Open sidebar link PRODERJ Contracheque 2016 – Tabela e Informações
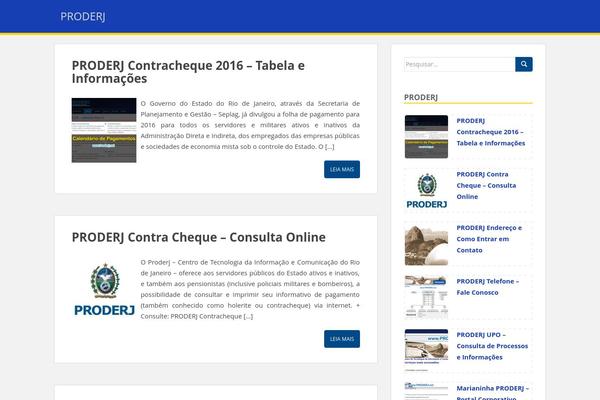This screenshot has width=600, height=400. pos(491,132)
